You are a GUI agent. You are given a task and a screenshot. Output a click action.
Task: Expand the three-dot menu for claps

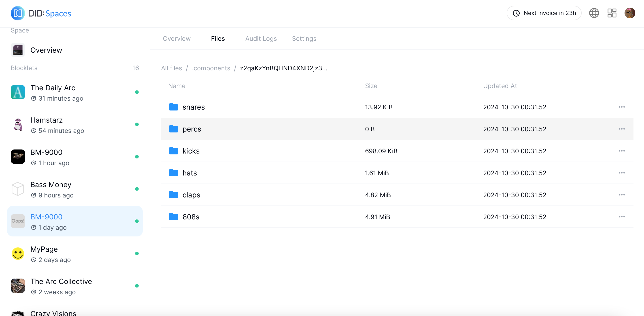tap(621, 195)
